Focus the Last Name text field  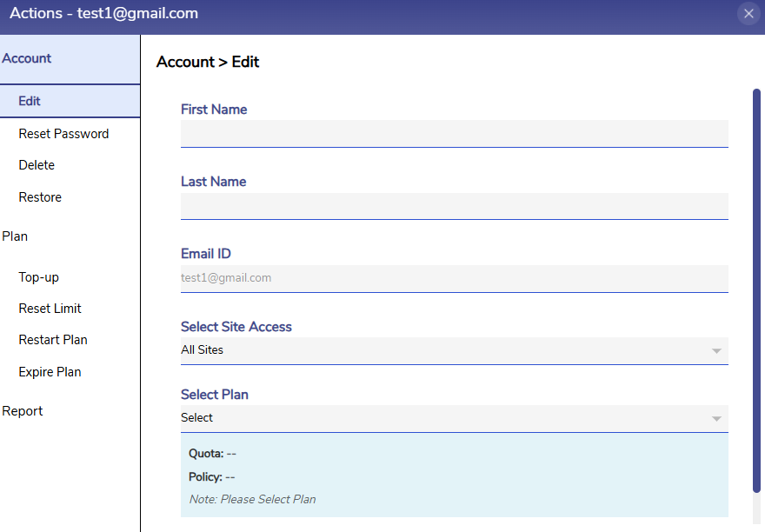(x=454, y=206)
